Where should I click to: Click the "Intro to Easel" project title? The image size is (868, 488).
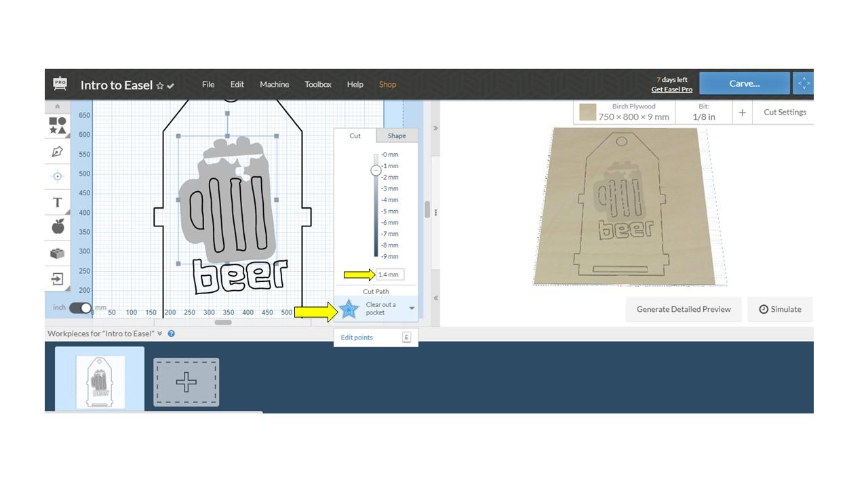[117, 85]
